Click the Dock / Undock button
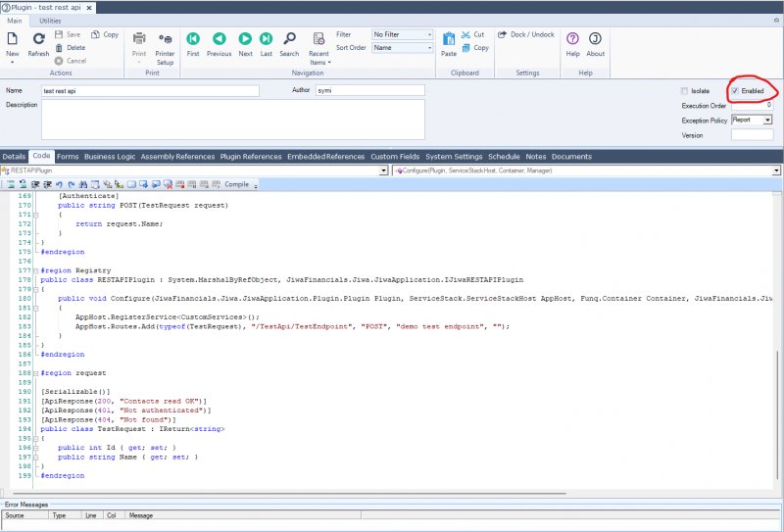Viewport: 784px width, 532px height. (x=527, y=34)
